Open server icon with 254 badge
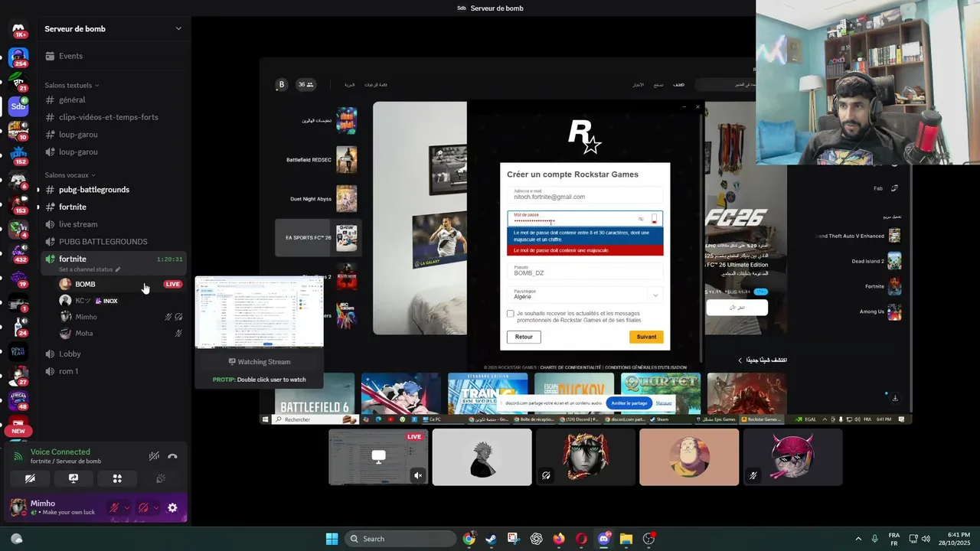Viewport: 980px width, 551px height. tap(18, 57)
